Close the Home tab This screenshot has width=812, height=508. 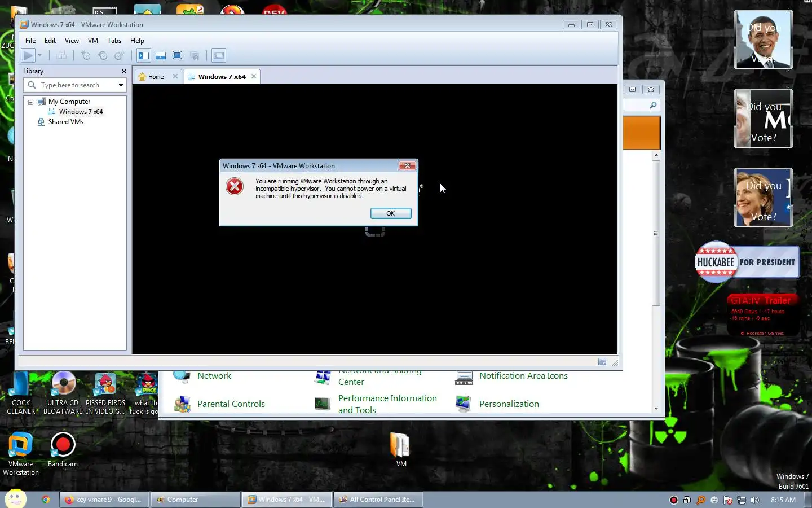175,76
